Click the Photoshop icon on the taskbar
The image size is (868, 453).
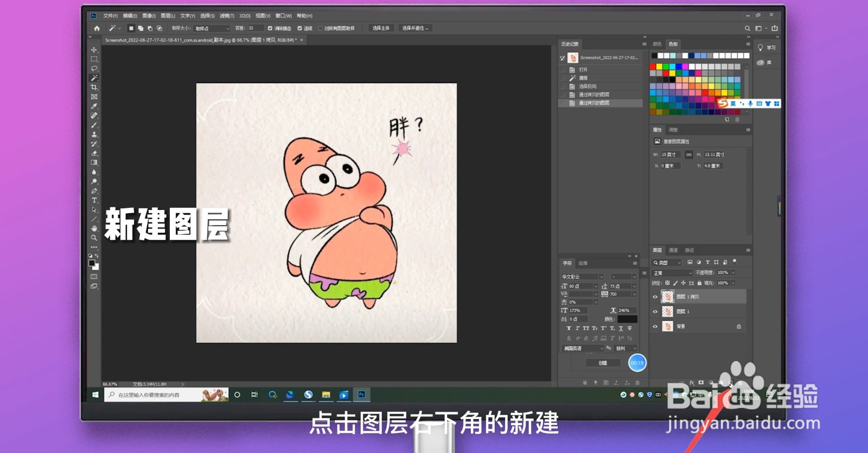(361, 394)
